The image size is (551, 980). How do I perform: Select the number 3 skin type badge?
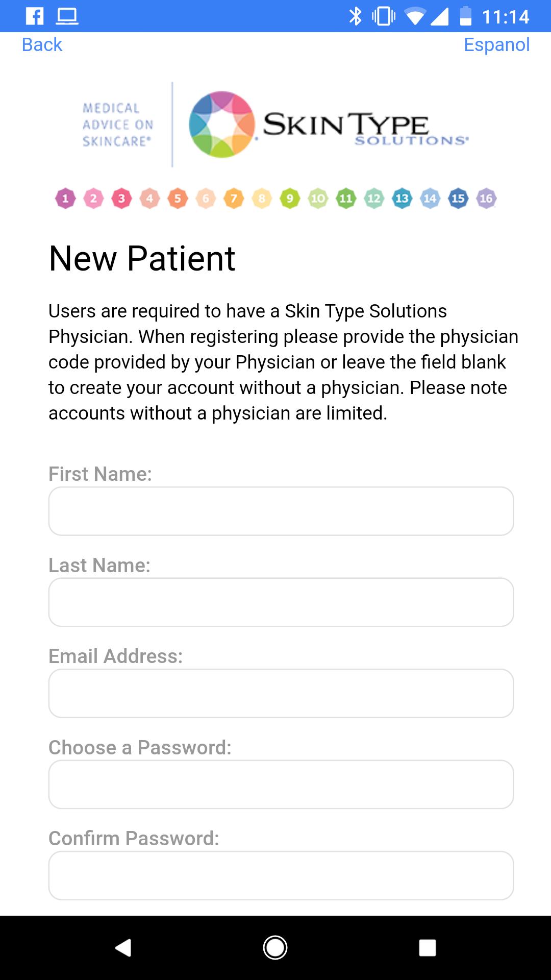(x=121, y=199)
